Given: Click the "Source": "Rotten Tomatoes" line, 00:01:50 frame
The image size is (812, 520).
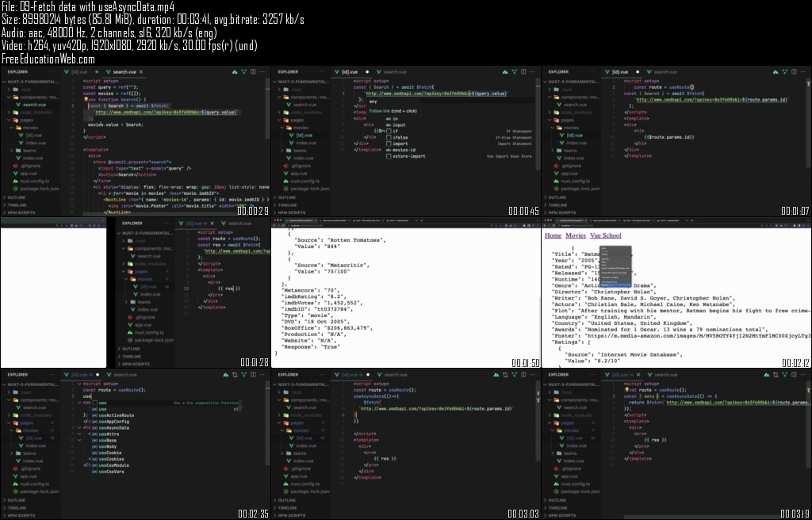Looking at the screenshot, I should (340, 240).
